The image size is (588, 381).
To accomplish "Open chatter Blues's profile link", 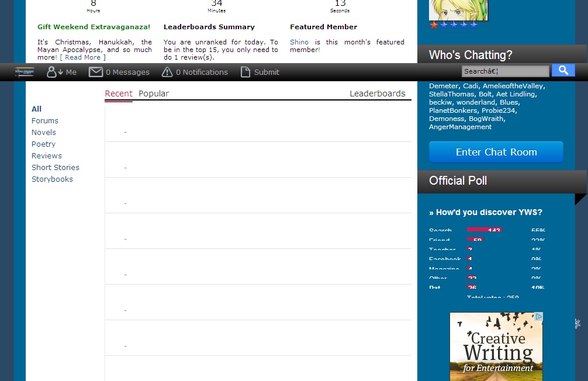I will (x=509, y=102).
